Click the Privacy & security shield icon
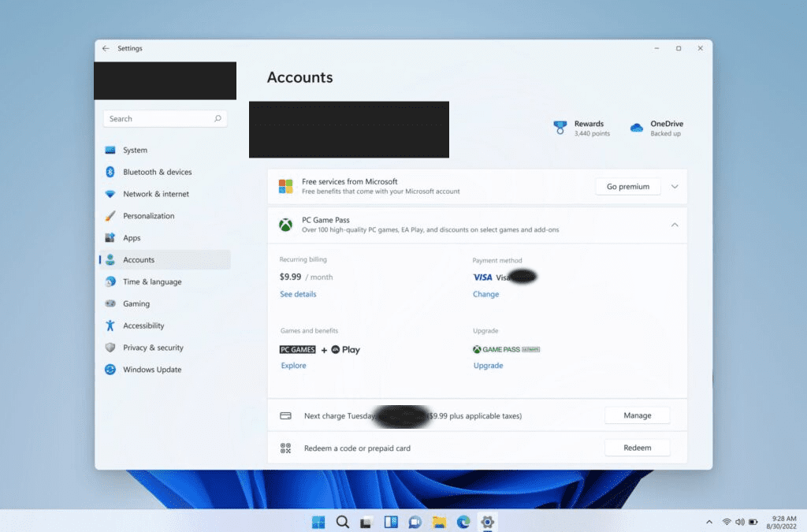 (110, 348)
